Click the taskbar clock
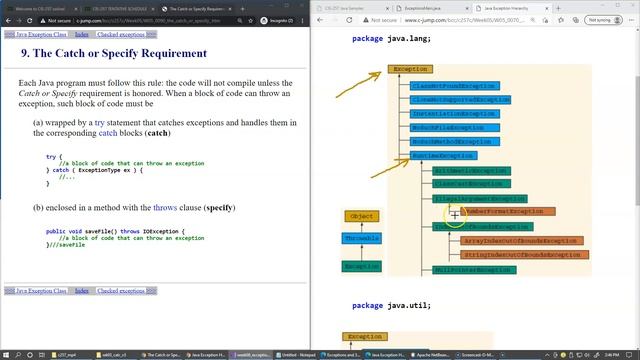The height and width of the screenshot is (360, 640). tap(612, 355)
